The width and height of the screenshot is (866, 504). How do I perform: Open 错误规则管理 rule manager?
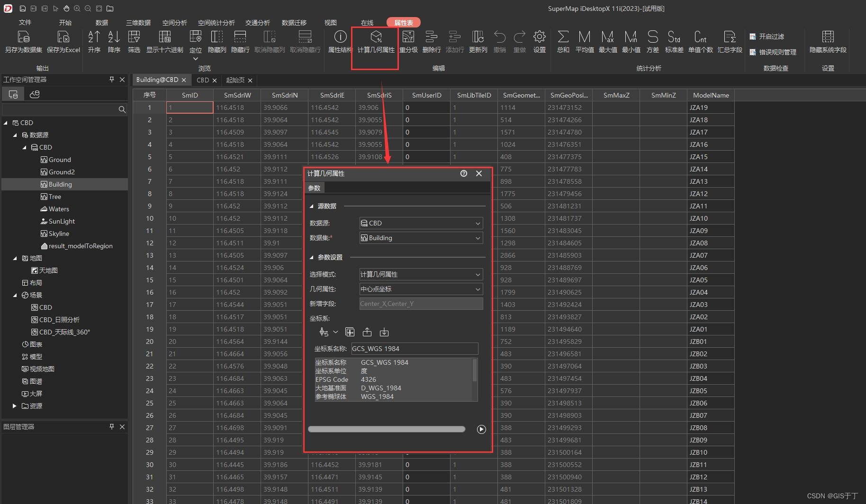(773, 52)
